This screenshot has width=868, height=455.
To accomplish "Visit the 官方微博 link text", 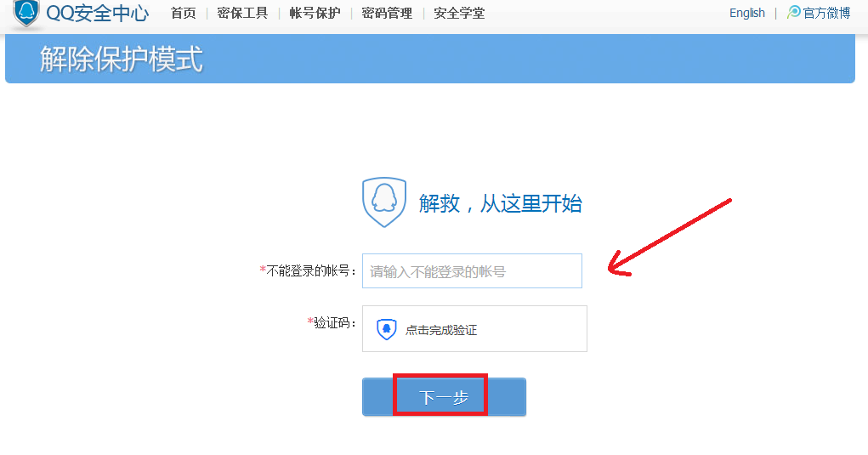I will [826, 13].
